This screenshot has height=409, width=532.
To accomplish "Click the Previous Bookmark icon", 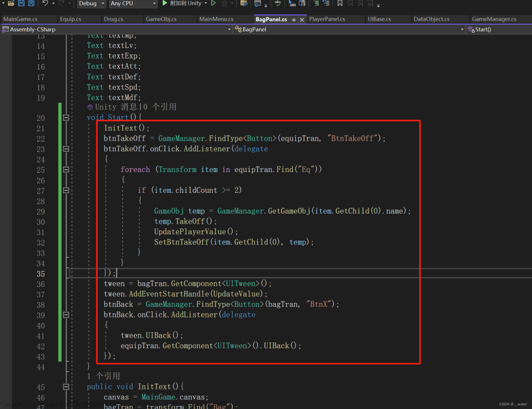I will pyautogui.click(x=350, y=3).
